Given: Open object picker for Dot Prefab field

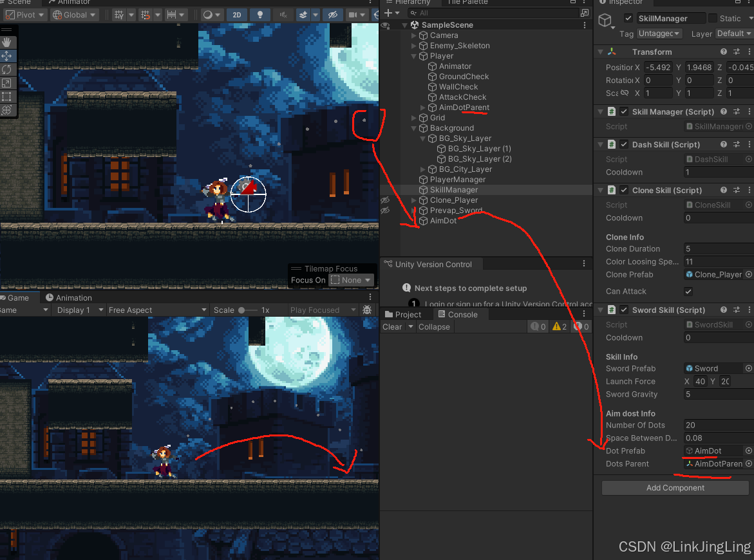Looking at the screenshot, I should point(748,451).
